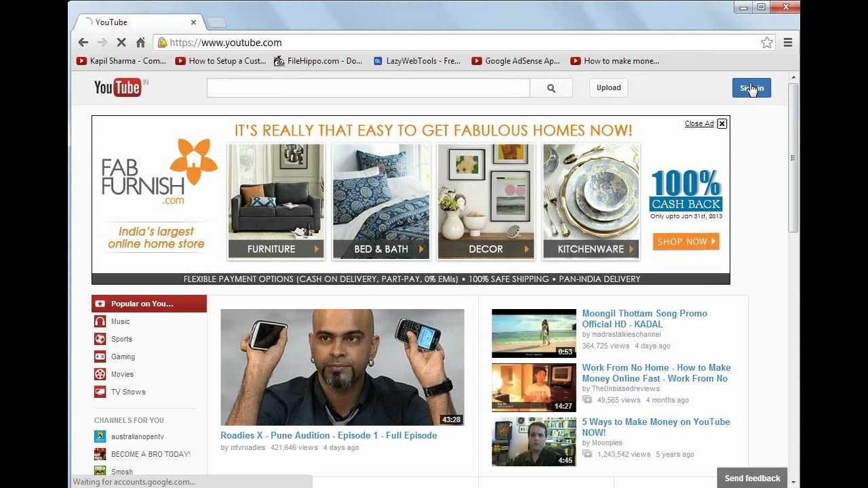Open Moonpies uploader link
The image size is (868, 488).
click(x=607, y=443)
